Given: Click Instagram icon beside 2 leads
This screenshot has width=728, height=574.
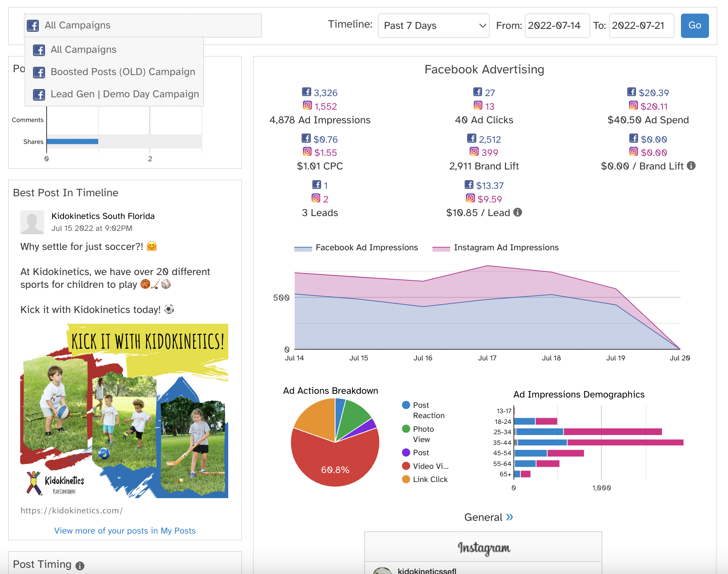Looking at the screenshot, I should [316, 198].
